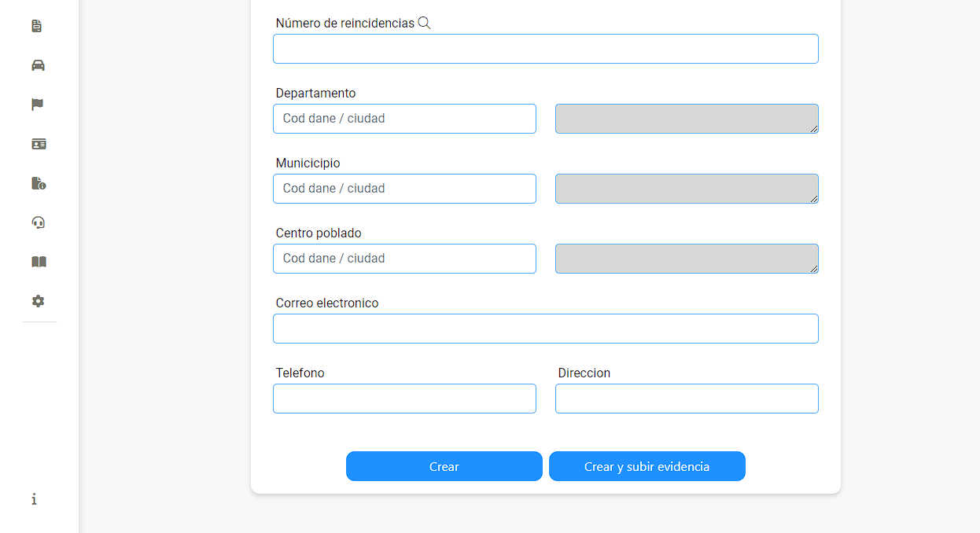Select the flag icon in sidebar
Image resolution: width=980 pixels, height=533 pixels.
[38, 105]
